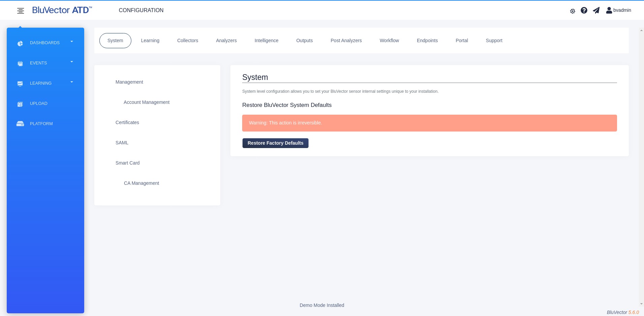Expand the Events dropdown arrow
The width and height of the screenshot is (644, 316).
coord(72,62)
